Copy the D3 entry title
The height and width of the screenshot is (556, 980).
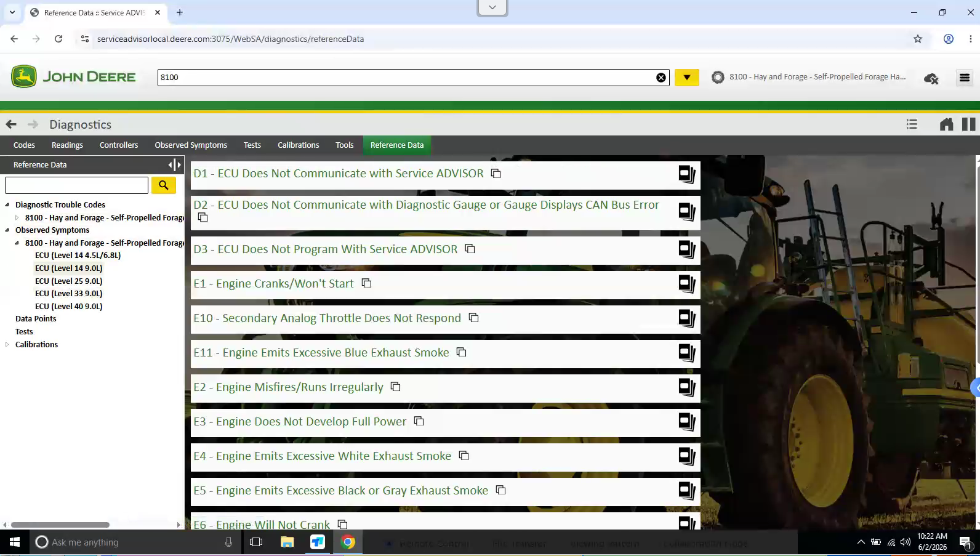point(470,249)
